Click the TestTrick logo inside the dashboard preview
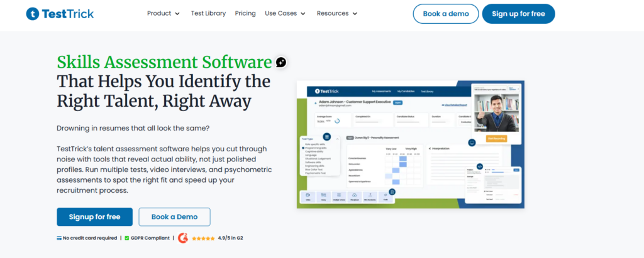 click(x=327, y=91)
